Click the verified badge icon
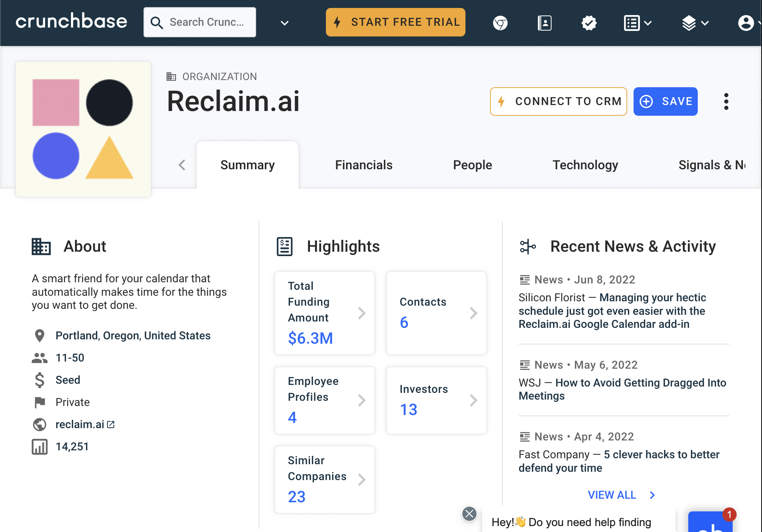The height and width of the screenshot is (532, 762). (589, 23)
